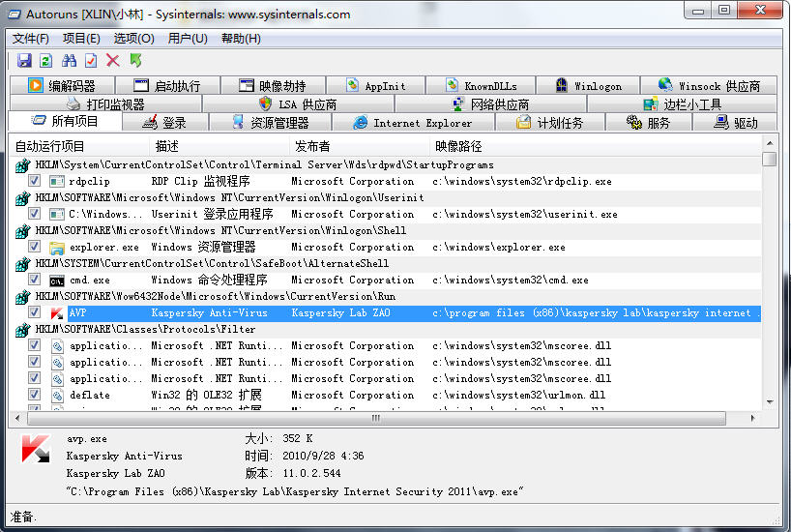Click the Find binoculars icon

point(69,61)
